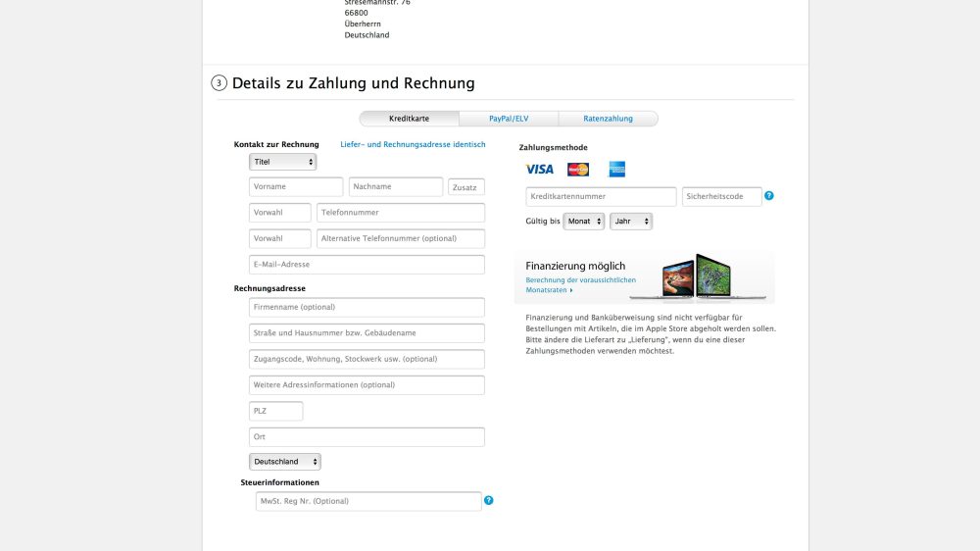Click 'Liefer- und Rechnungsadresse identisch' link

(x=413, y=144)
